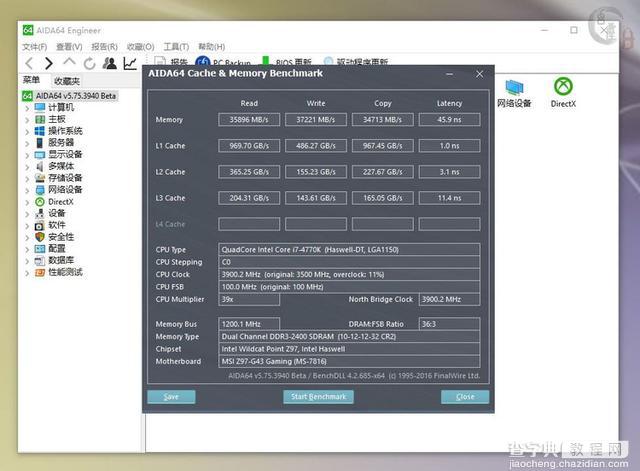Click the Memory Type DDR3-2400 SDRAM text
Image resolution: width=640 pixels, height=471 pixels.
pos(309,337)
